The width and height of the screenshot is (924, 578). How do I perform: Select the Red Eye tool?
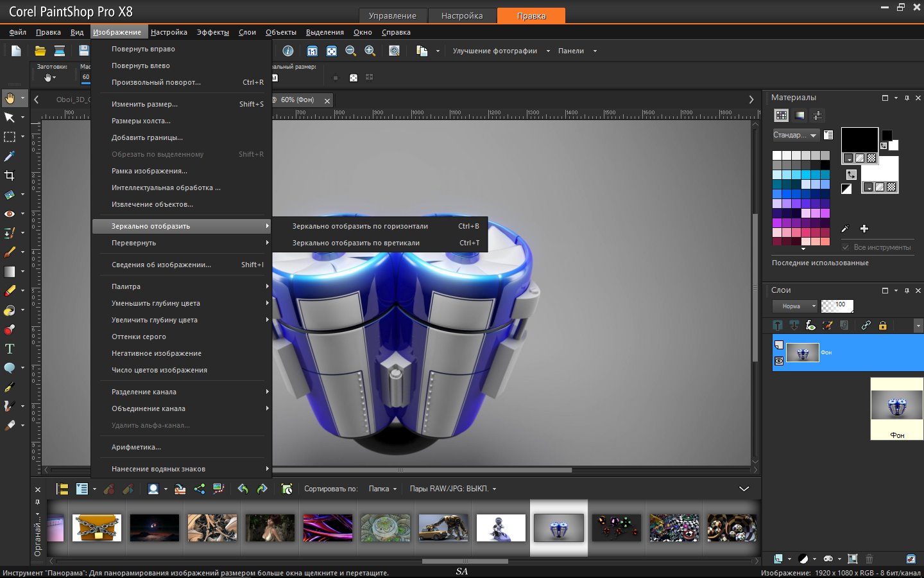pos(10,214)
